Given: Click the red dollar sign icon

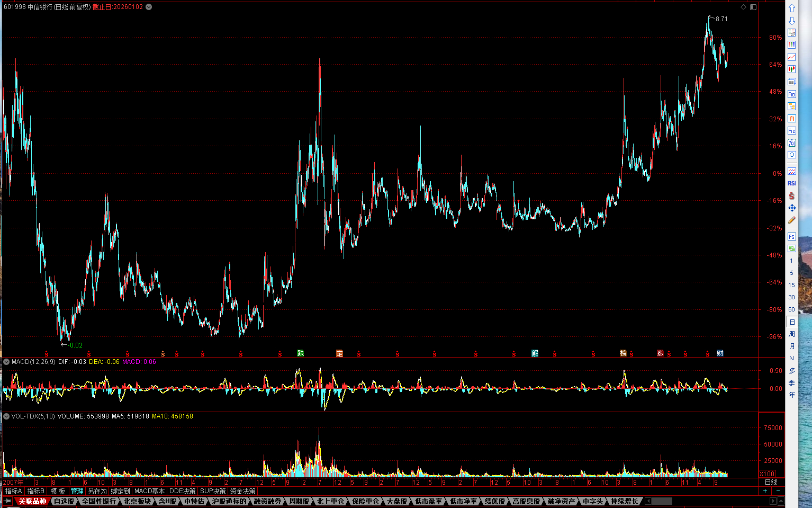Looking at the screenshot, I should coord(791,195).
